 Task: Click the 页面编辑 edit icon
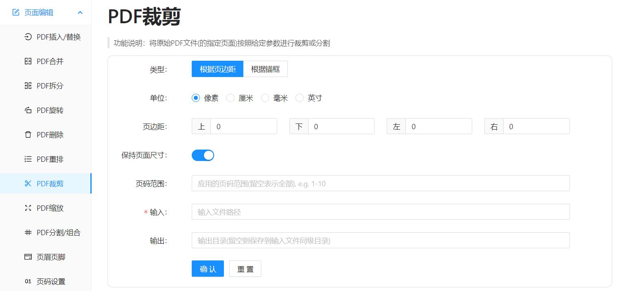(x=16, y=13)
